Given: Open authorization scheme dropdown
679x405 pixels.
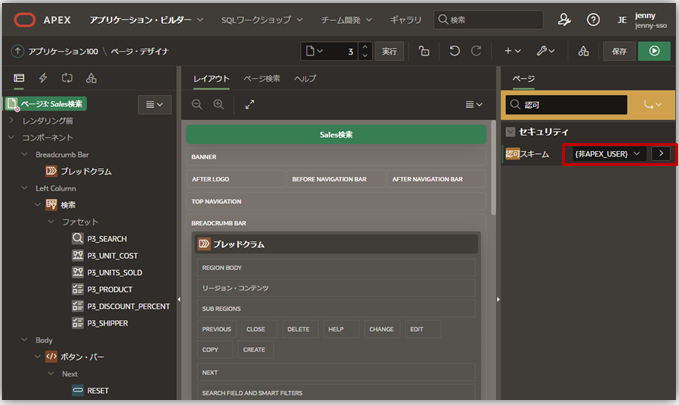Looking at the screenshot, I should 607,153.
